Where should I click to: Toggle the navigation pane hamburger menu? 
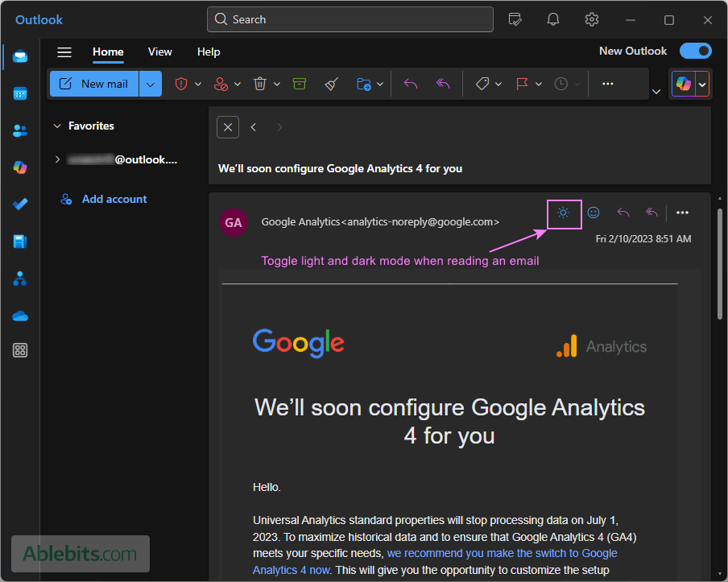64,52
